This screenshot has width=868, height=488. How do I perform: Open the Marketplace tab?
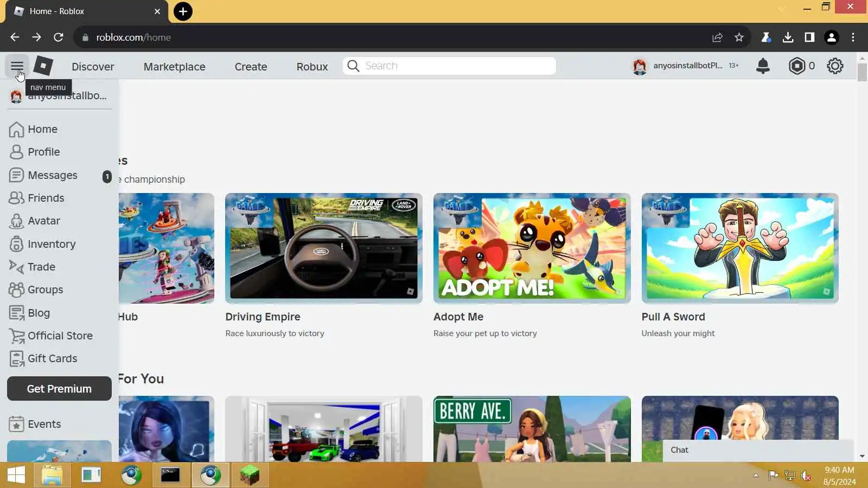tap(175, 67)
